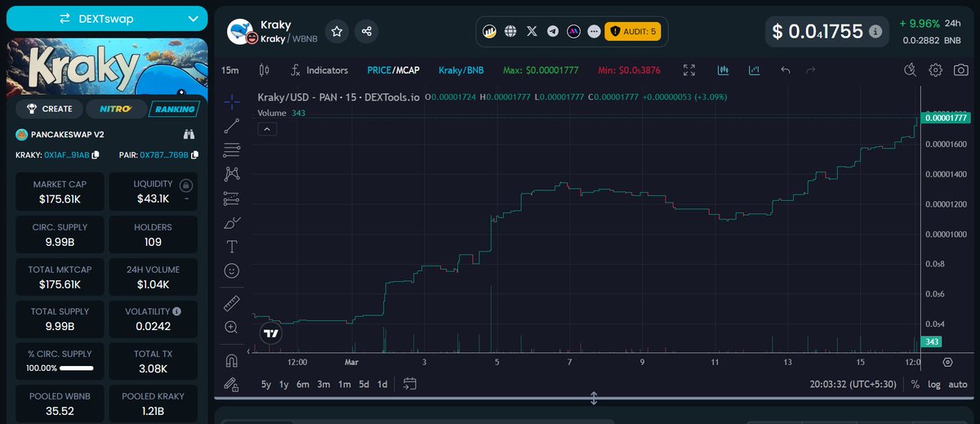Open the purple M-logo link icon

click(x=574, y=31)
